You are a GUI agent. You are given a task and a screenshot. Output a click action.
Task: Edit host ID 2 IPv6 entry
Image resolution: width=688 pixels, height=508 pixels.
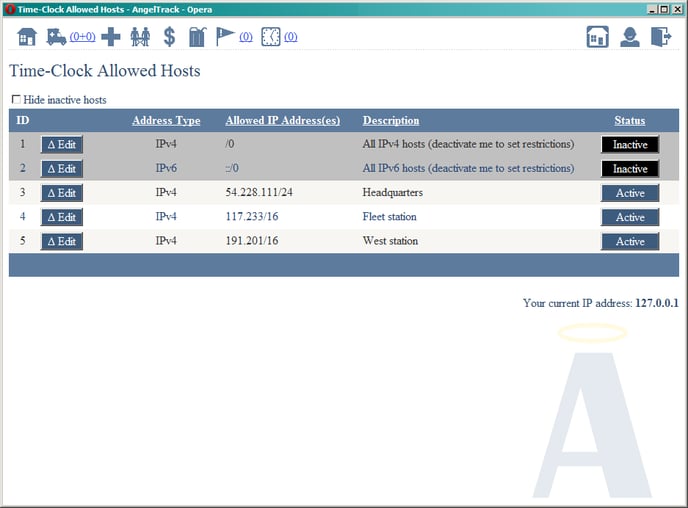click(62, 168)
